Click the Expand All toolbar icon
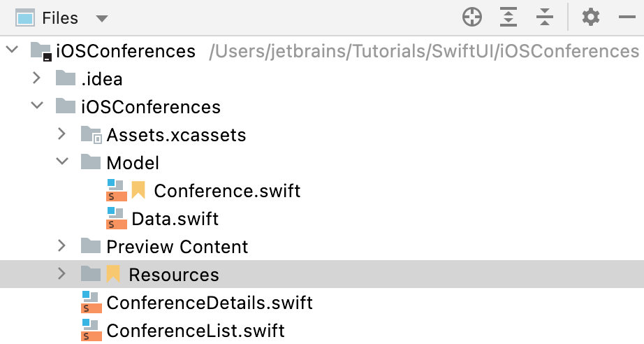 click(508, 17)
